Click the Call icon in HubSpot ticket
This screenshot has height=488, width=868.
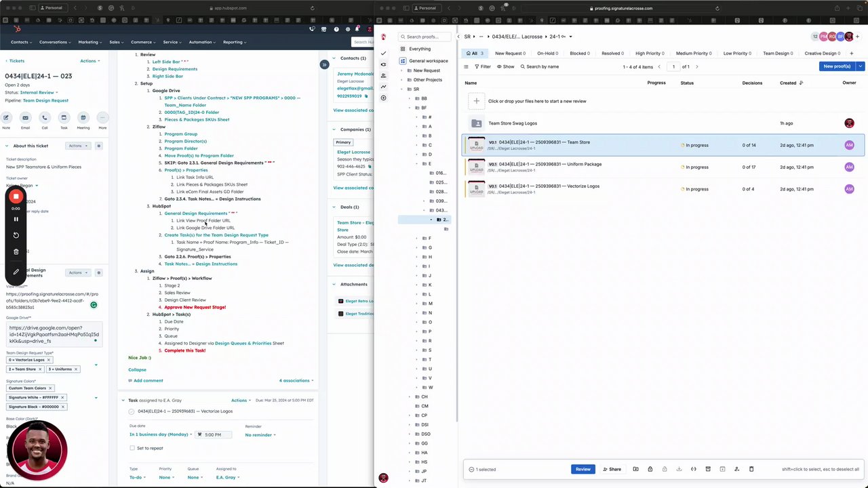(45, 117)
